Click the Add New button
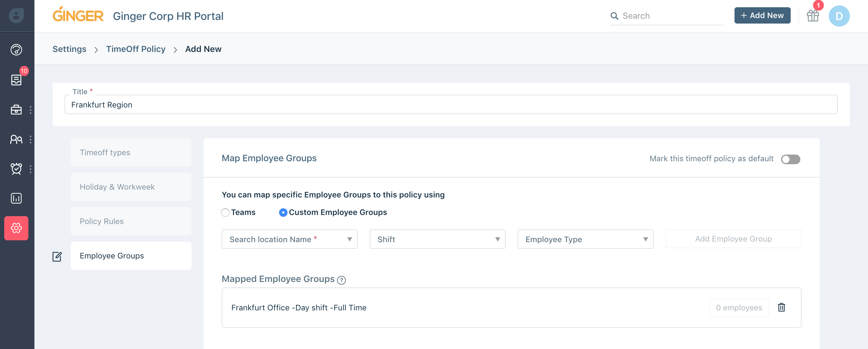868x349 pixels. pyautogui.click(x=762, y=15)
